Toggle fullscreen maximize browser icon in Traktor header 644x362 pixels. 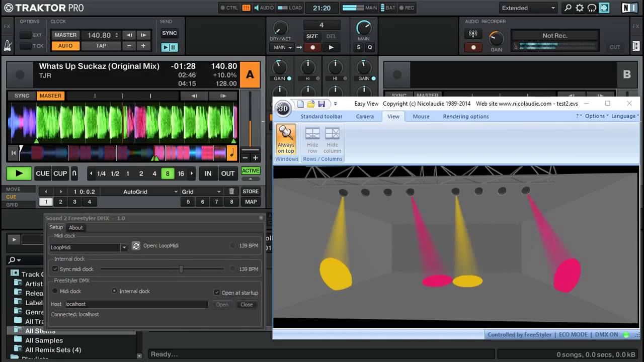coord(604,8)
